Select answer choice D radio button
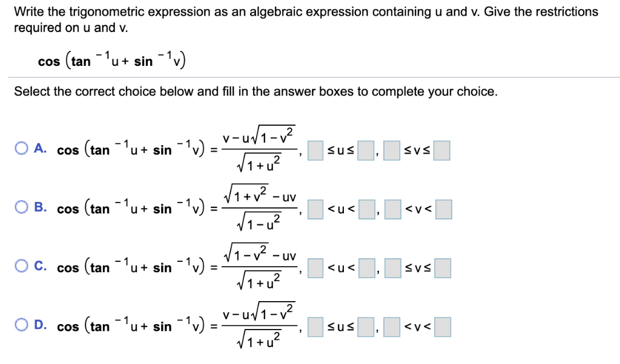Image resolution: width=620 pixels, height=364 pixels. [21, 323]
